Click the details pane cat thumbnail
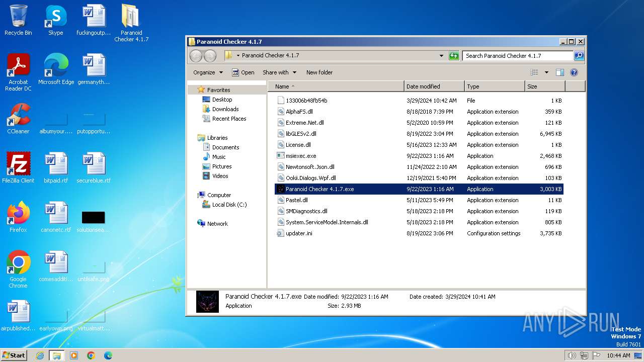The image size is (644, 362). [207, 301]
